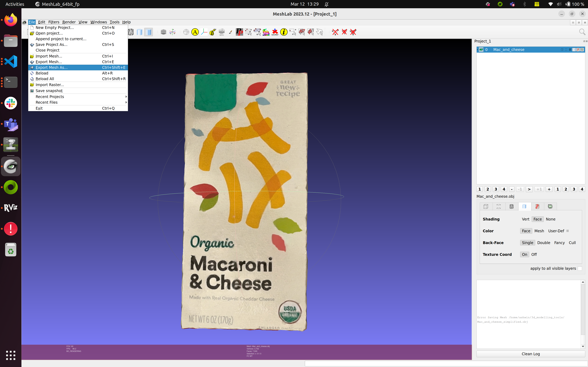This screenshot has height=367, width=588.
Task: Open the Filters menu
Action: (54, 22)
